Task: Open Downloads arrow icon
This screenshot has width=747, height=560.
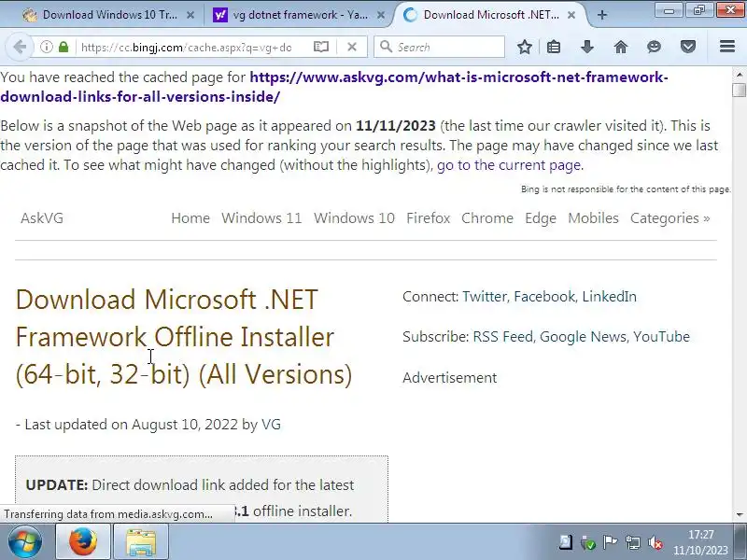Action: click(587, 47)
